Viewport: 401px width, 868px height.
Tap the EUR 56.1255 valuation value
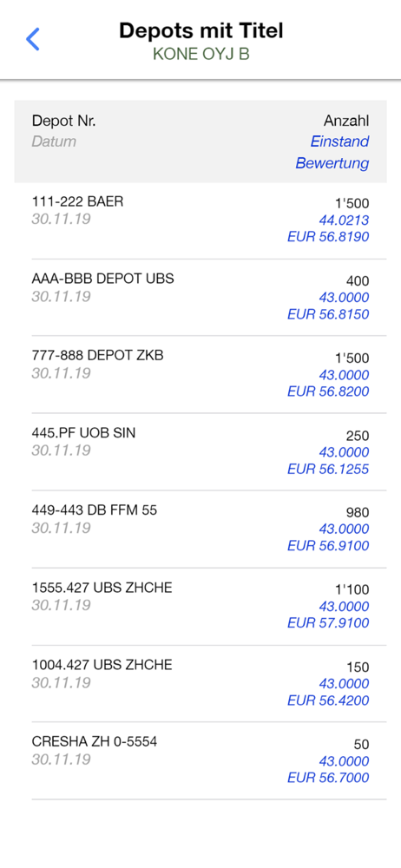[x=328, y=470]
